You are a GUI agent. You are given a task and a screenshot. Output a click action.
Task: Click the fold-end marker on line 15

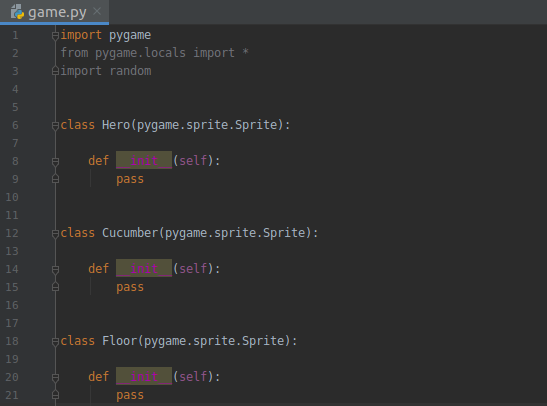55,287
